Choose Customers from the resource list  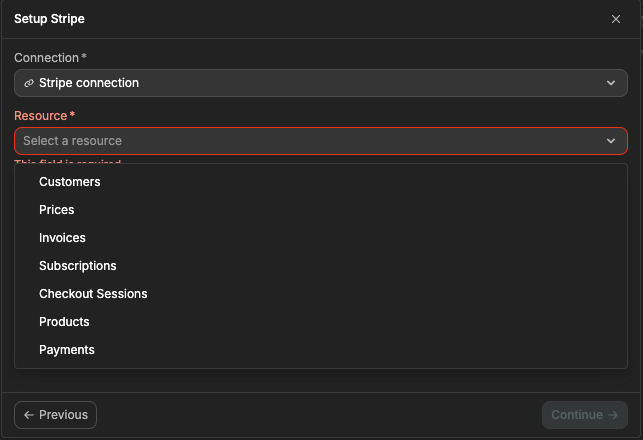pos(321,182)
